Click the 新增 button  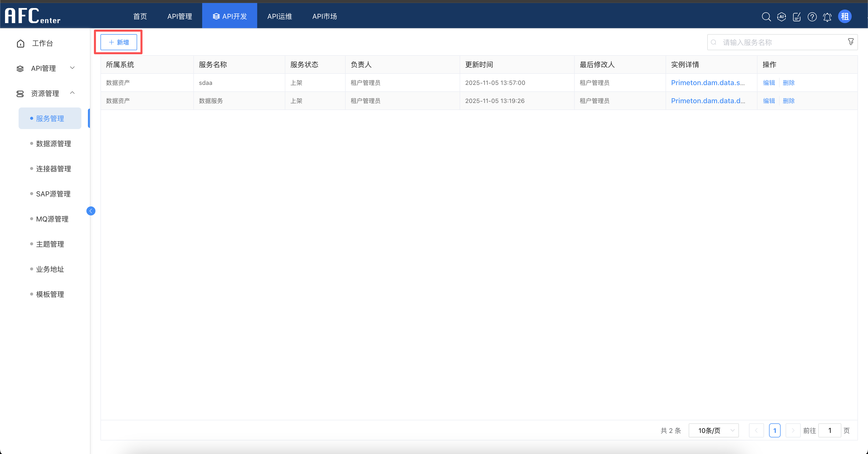click(x=119, y=42)
